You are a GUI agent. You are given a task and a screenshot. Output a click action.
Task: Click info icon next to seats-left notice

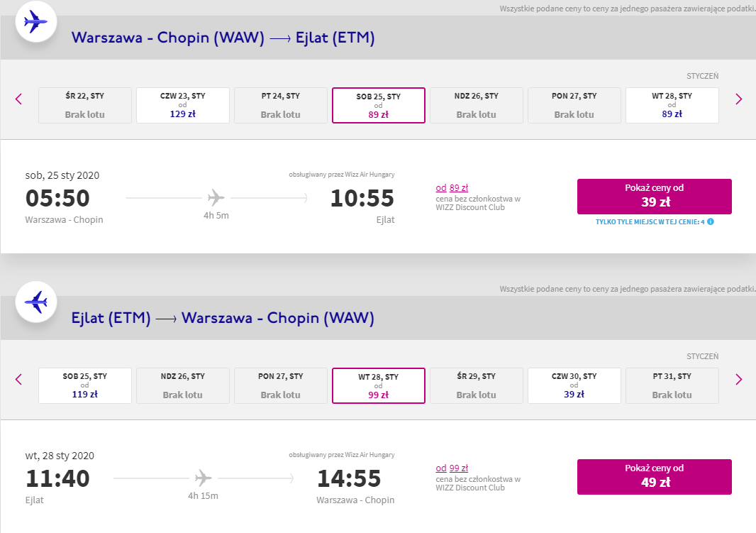click(710, 221)
